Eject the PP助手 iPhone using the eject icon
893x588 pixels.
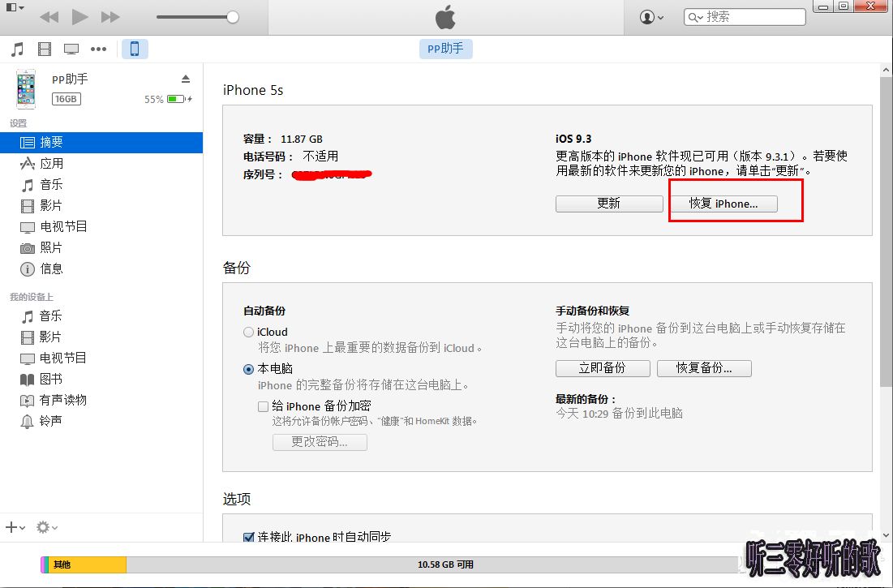(186, 79)
